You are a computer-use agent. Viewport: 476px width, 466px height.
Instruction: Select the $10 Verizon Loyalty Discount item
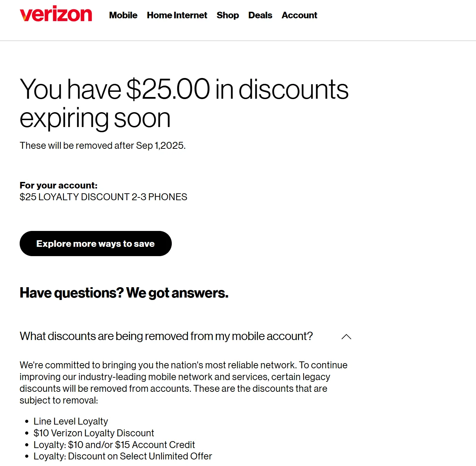click(x=93, y=433)
